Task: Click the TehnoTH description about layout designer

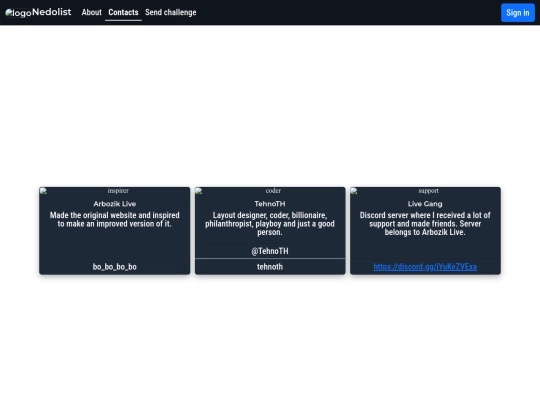Action: (x=270, y=224)
